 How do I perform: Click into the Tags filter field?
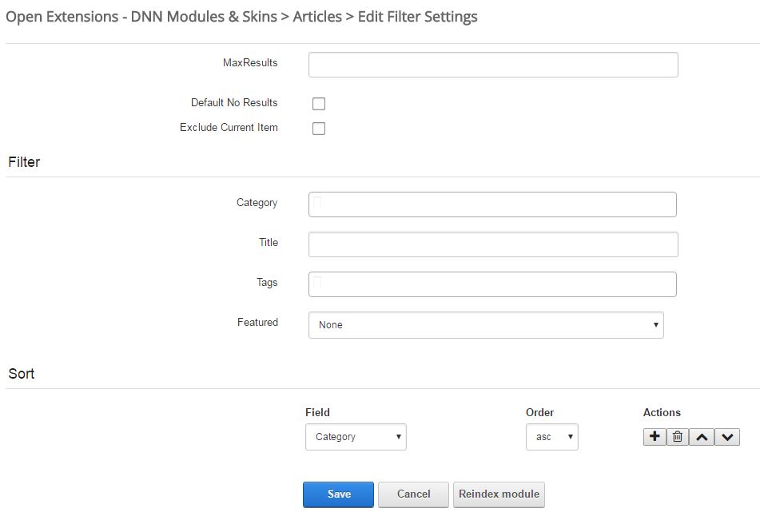tap(492, 284)
